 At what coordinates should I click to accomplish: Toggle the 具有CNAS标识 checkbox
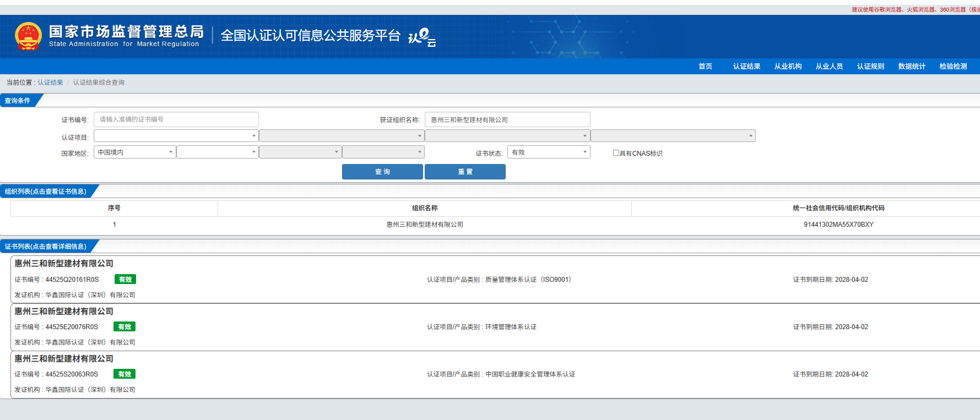616,153
